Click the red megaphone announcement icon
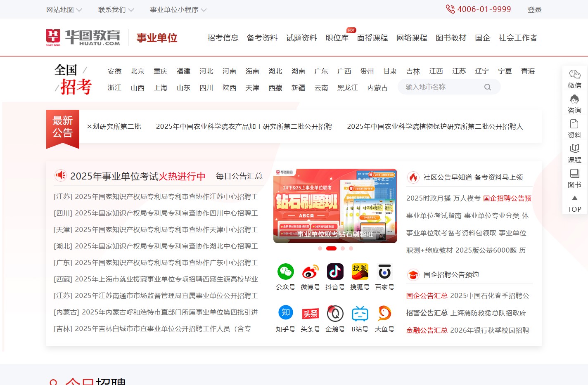This screenshot has height=385, width=588. (x=61, y=175)
